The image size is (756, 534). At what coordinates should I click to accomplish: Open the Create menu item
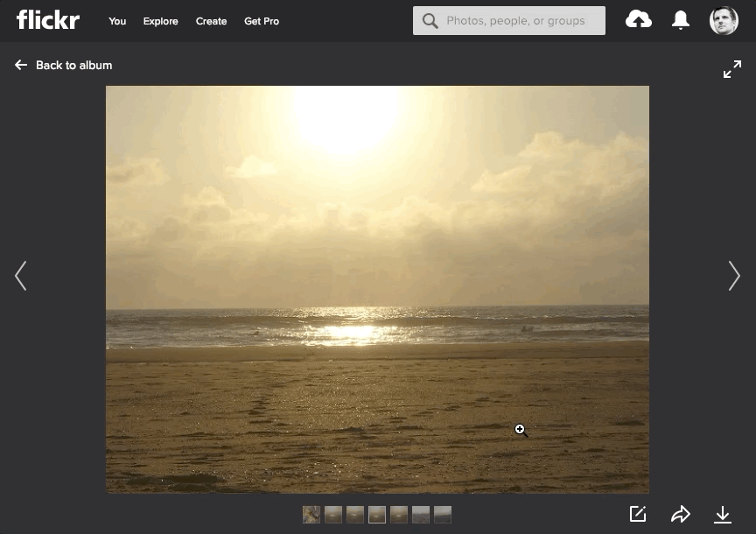(211, 21)
